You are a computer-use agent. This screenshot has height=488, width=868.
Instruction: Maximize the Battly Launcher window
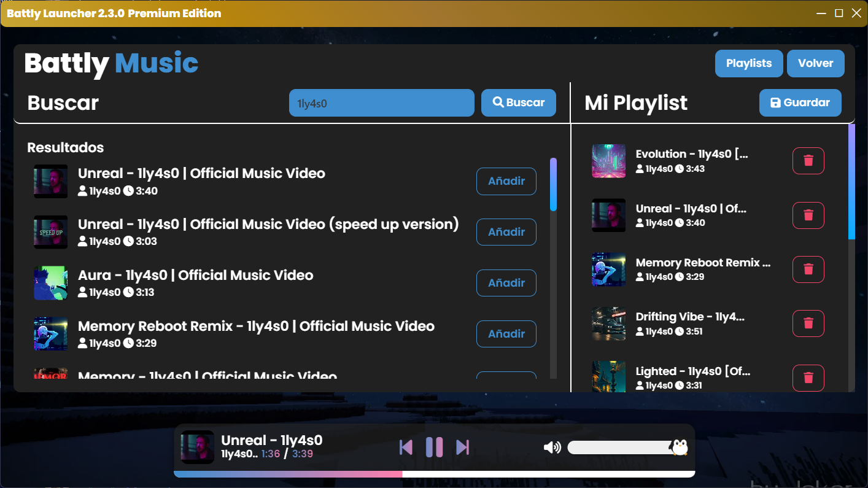click(x=839, y=13)
